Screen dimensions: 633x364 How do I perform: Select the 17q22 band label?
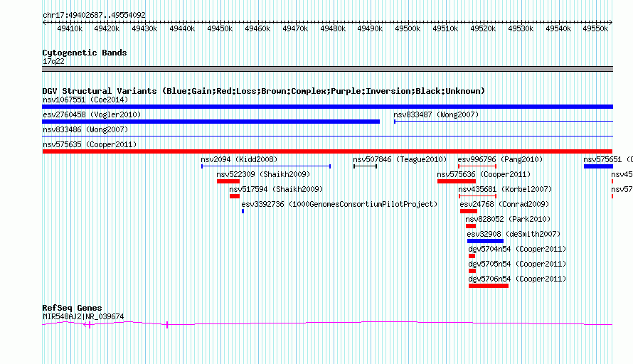point(53,61)
